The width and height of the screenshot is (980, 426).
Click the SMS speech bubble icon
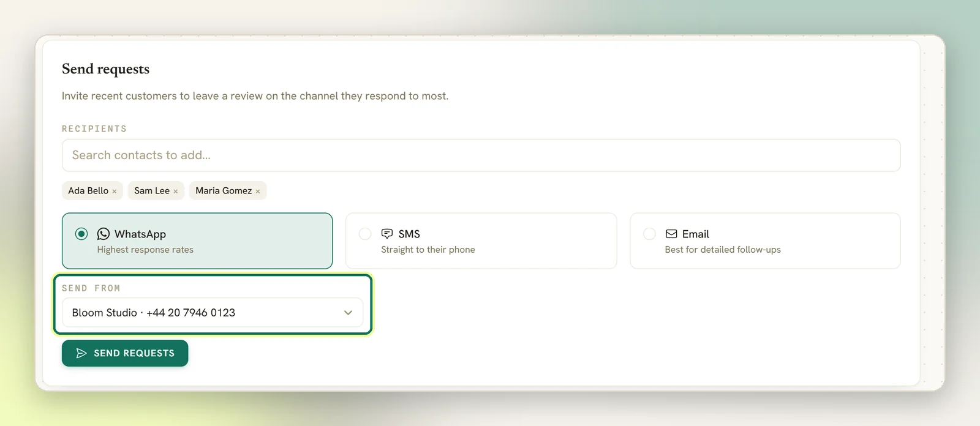[x=387, y=234]
